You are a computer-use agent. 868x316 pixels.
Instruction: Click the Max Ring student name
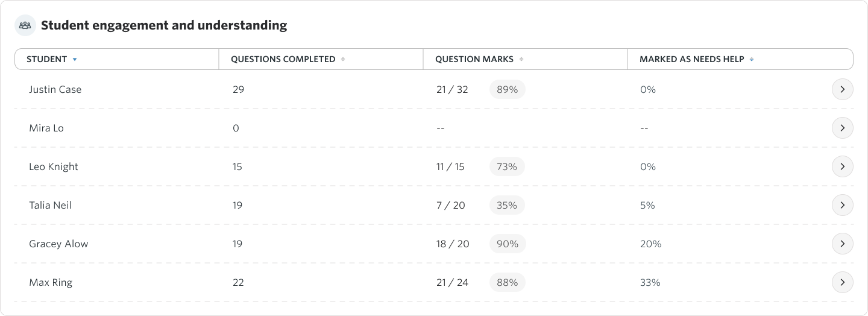pyautogui.click(x=51, y=282)
